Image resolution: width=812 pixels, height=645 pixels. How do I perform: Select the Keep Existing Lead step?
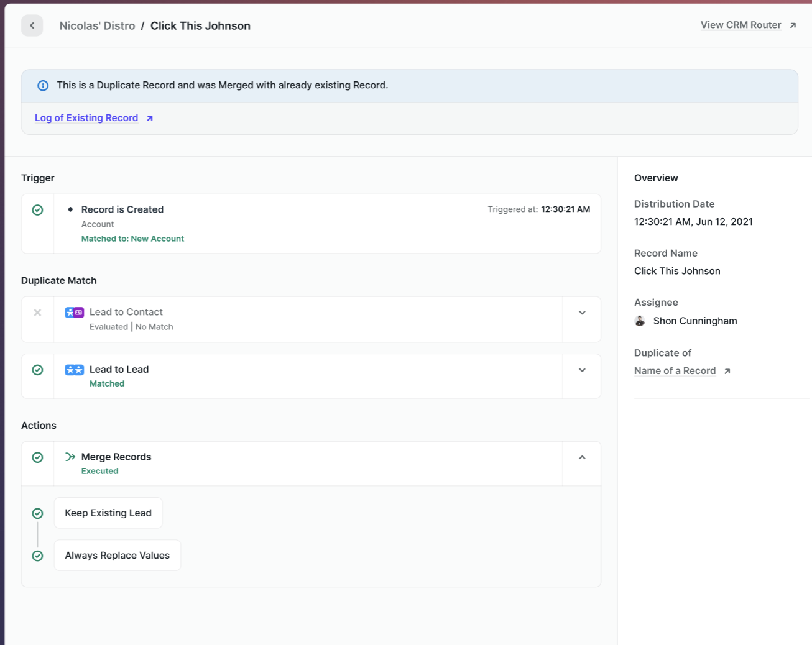pyautogui.click(x=108, y=513)
